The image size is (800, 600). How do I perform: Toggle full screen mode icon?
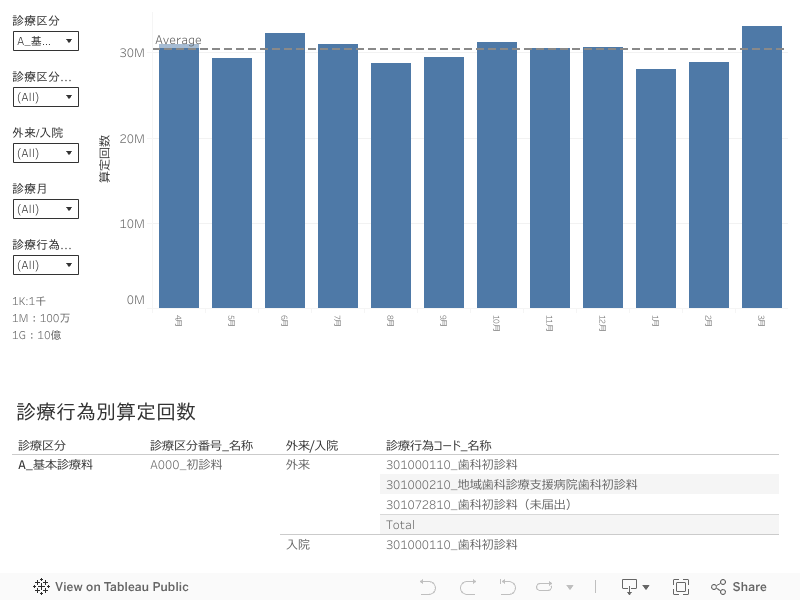point(681,587)
